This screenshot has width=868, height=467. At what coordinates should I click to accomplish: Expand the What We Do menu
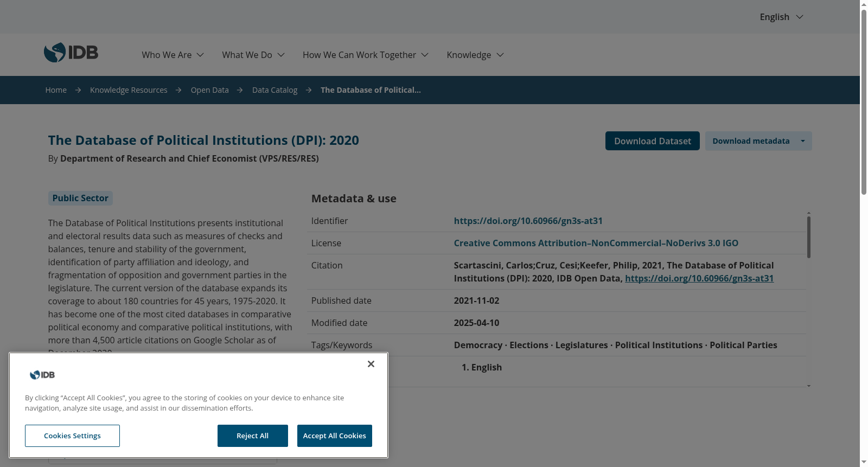253,55
